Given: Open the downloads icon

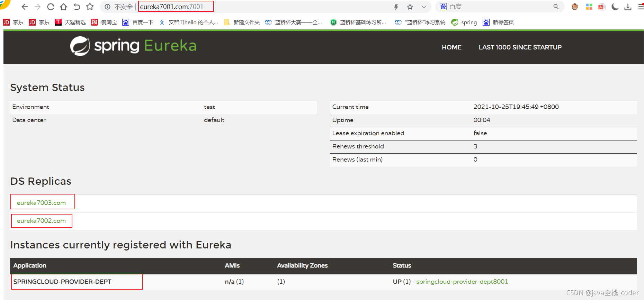Looking at the screenshot, I should click(x=628, y=7).
